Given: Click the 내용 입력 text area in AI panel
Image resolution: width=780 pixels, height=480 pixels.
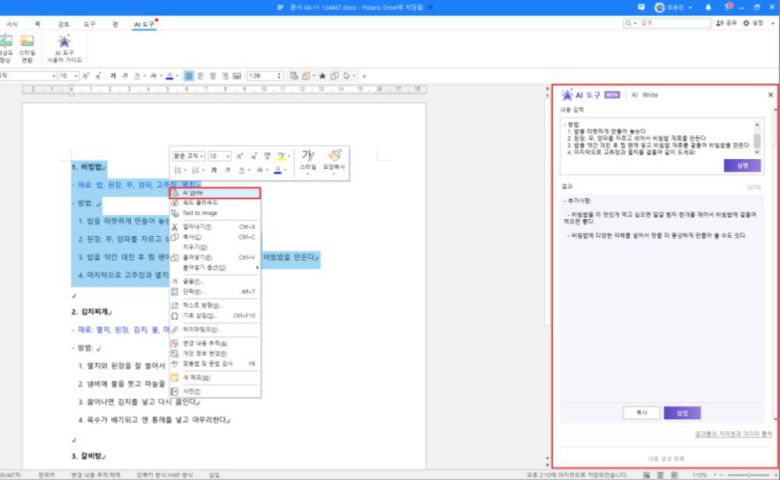Looking at the screenshot, I should 658,138.
